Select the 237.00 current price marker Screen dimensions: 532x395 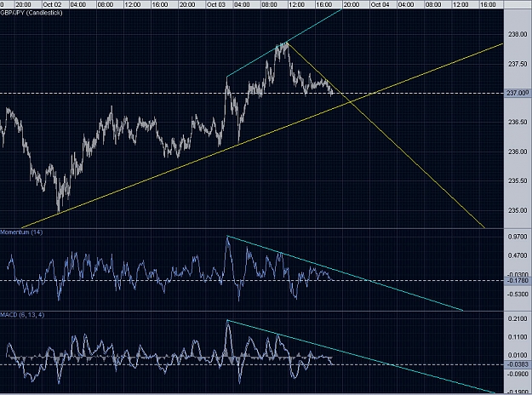pos(517,93)
